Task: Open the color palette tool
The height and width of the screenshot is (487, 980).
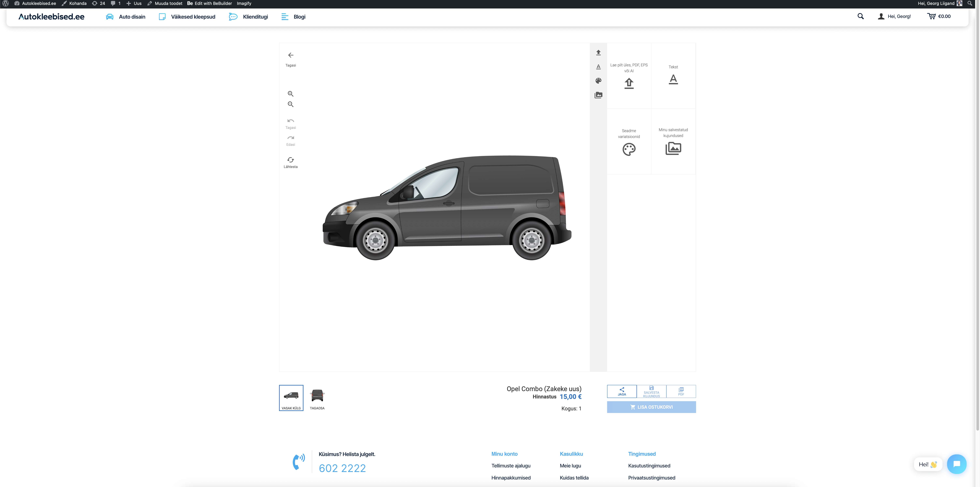Action: point(598,81)
